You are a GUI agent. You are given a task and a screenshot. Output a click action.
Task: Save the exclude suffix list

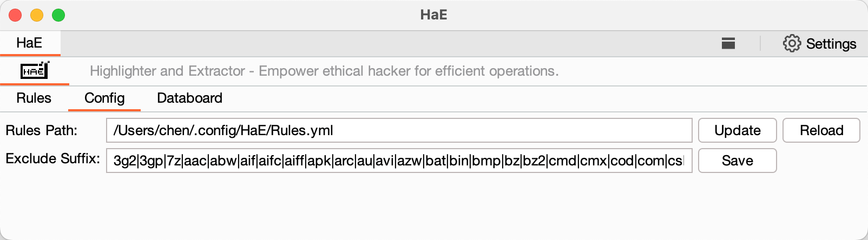click(737, 161)
